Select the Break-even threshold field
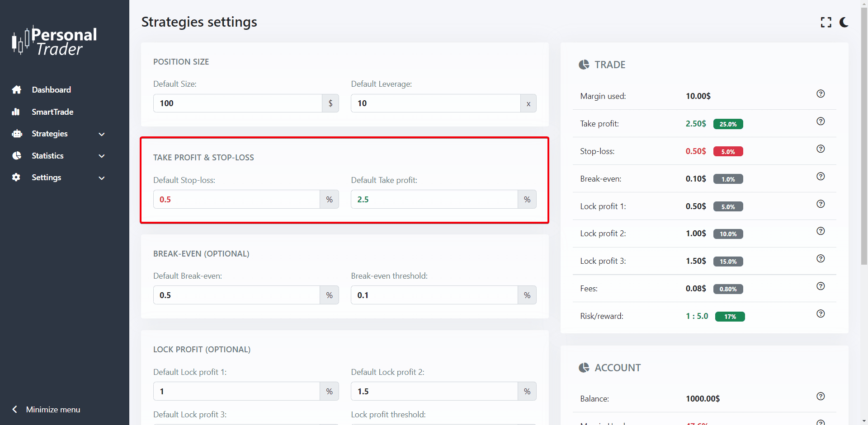 point(434,295)
